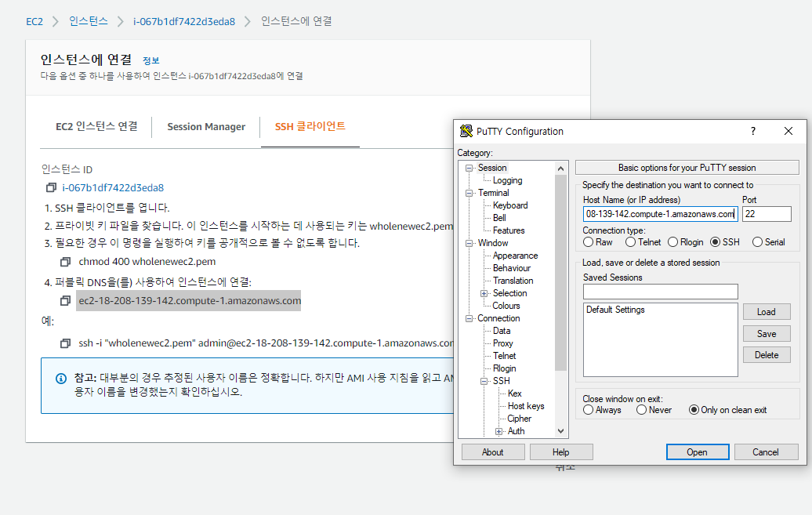Choose Always for close window on exit
Screen dimensions: 812x515
(589, 410)
